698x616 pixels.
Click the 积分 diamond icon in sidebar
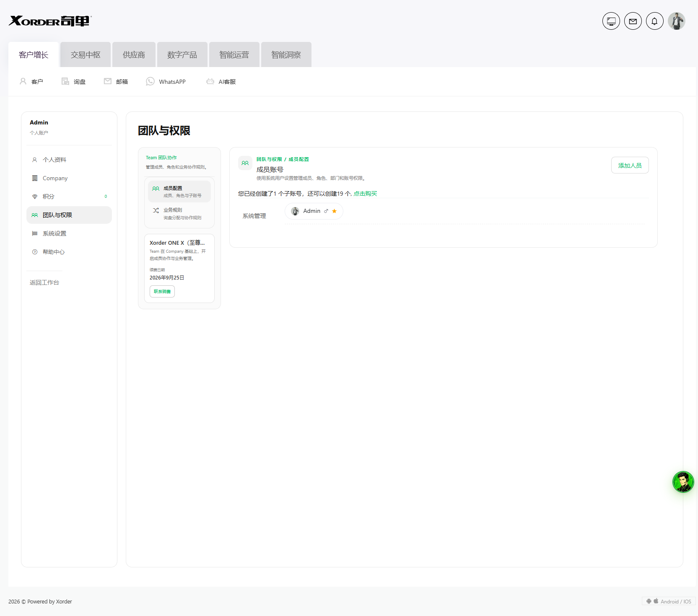35,197
